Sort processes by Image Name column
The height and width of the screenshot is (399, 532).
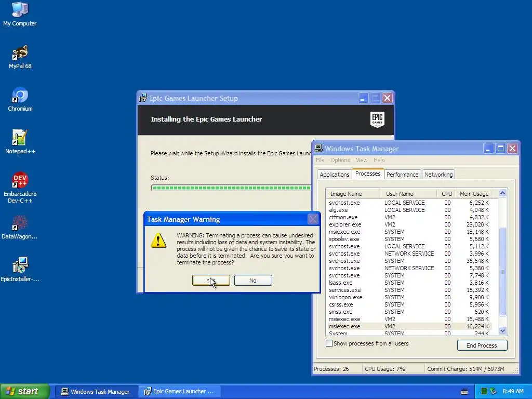353,194
